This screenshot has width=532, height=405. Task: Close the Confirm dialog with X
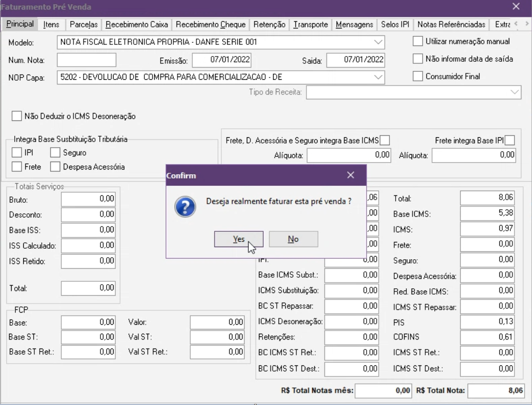pyautogui.click(x=351, y=175)
